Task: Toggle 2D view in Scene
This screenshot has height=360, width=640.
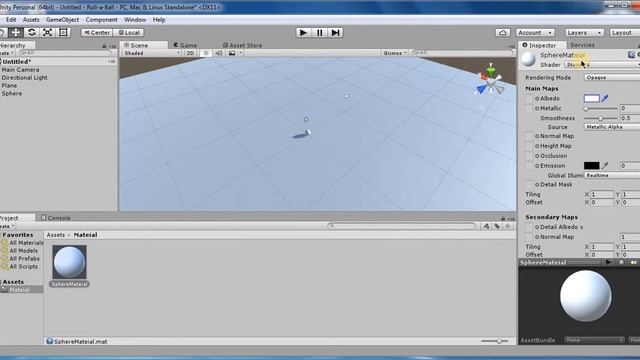Action: coord(190,53)
